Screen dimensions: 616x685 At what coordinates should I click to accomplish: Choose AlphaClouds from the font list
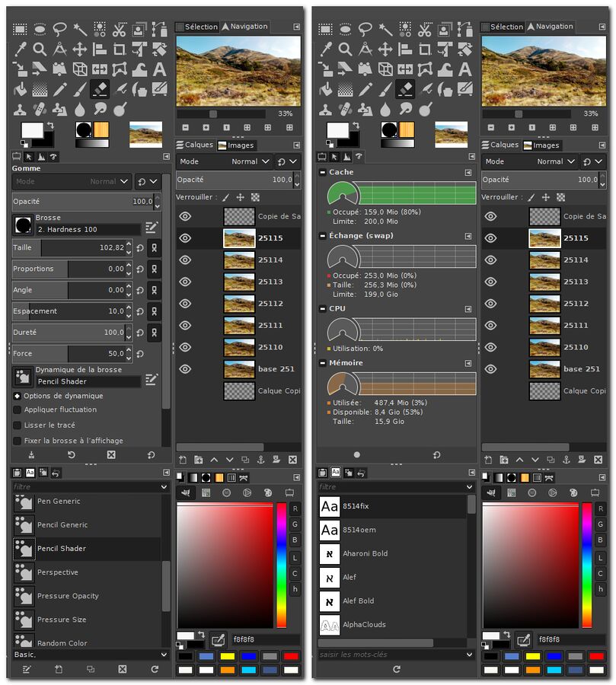(x=364, y=625)
